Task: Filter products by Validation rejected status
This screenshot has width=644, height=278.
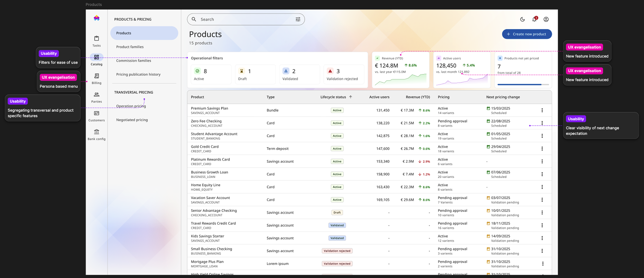Action: (x=344, y=74)
